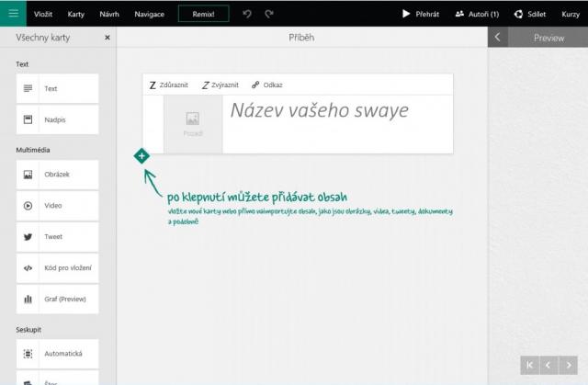Select the Video card

click(x=57, y=206)
